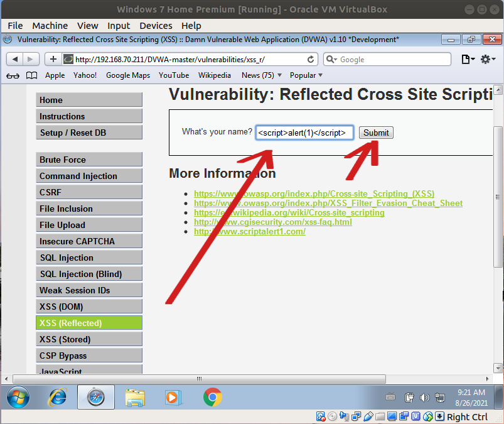Click the browser back arrow button

15,59
